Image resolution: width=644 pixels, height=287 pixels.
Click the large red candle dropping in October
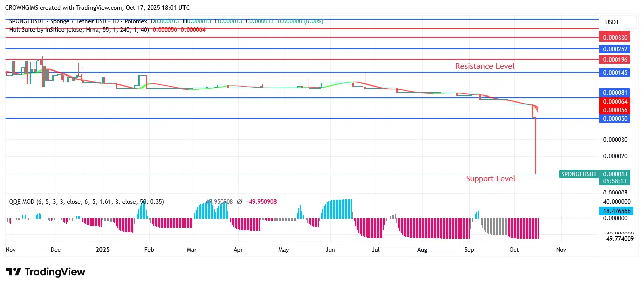coord(536,146)
